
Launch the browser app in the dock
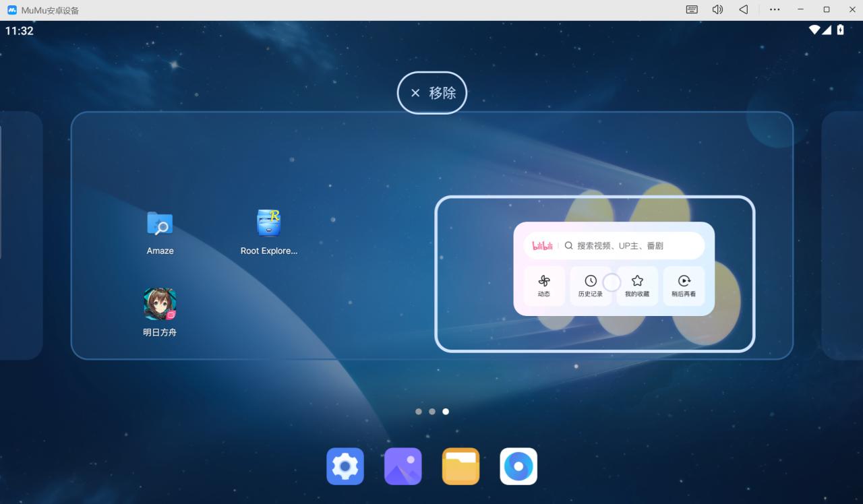pyautogui.click(x=518, y=466)
